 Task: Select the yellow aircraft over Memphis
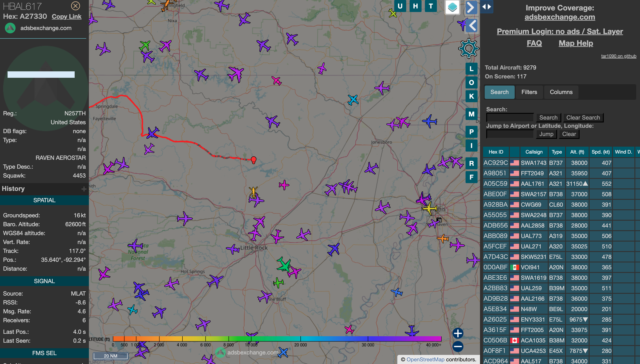(x=430, y=208)
